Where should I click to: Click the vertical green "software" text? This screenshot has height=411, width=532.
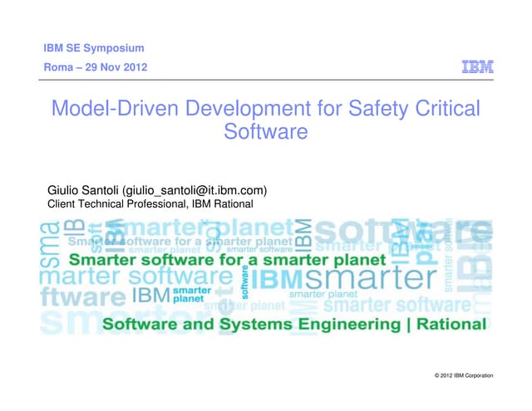[245, 285]
